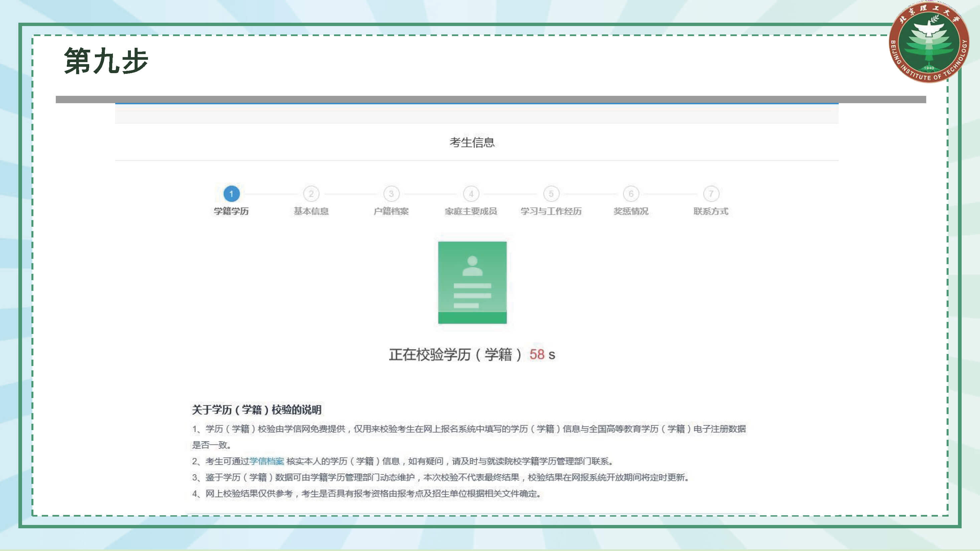Viewport: 980px width, 551px height.
Task: Open the 联系方式 step
Action: click(711, 211)
